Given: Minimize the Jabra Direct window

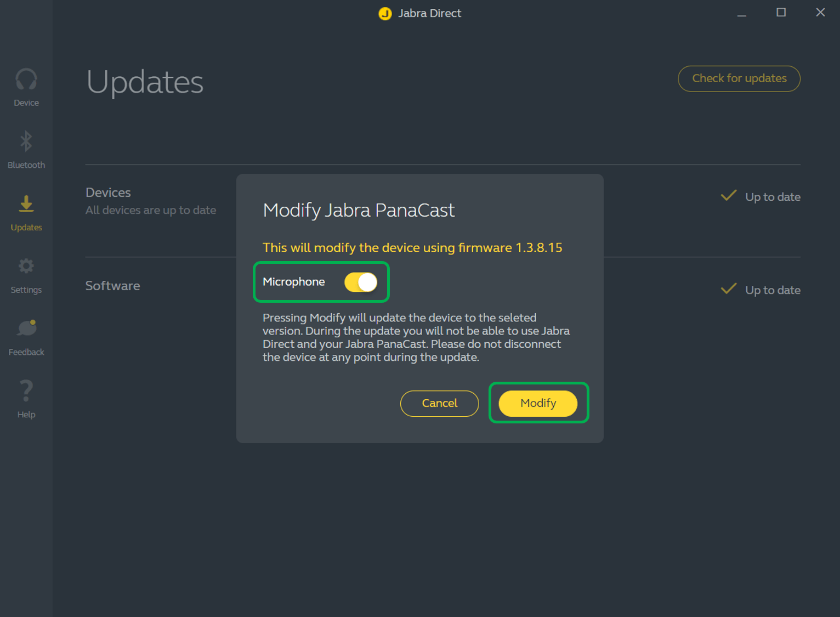Looking at the screenshot, I should [742, 13].
